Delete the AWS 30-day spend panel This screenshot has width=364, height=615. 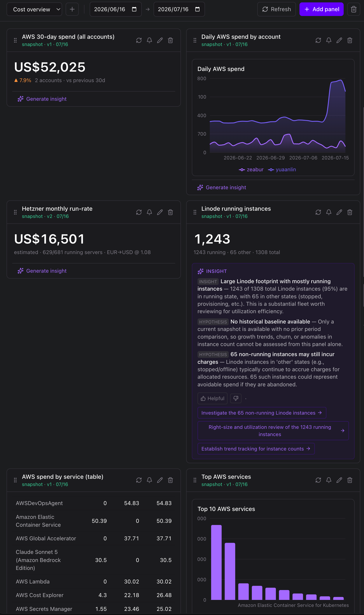pyautogui.click(x=170, y=40)
